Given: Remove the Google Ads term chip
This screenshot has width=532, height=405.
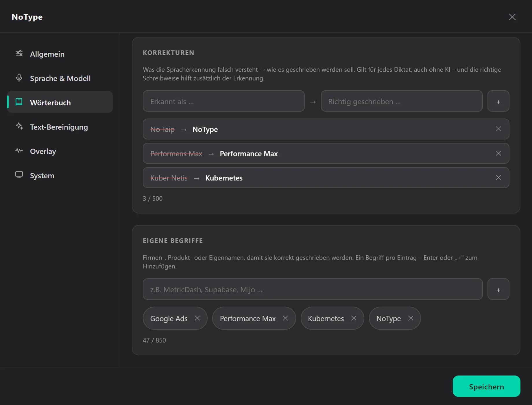Looking at the screenshot, I should point(197,318).
